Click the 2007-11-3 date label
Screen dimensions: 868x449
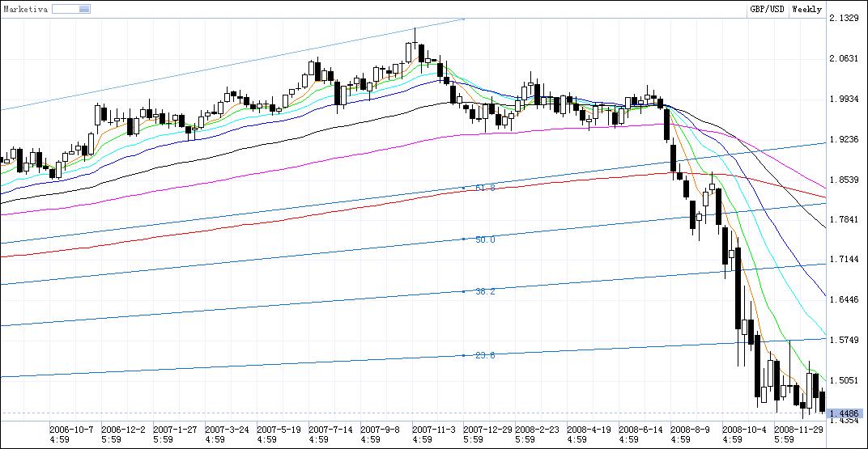coord(434,429)
